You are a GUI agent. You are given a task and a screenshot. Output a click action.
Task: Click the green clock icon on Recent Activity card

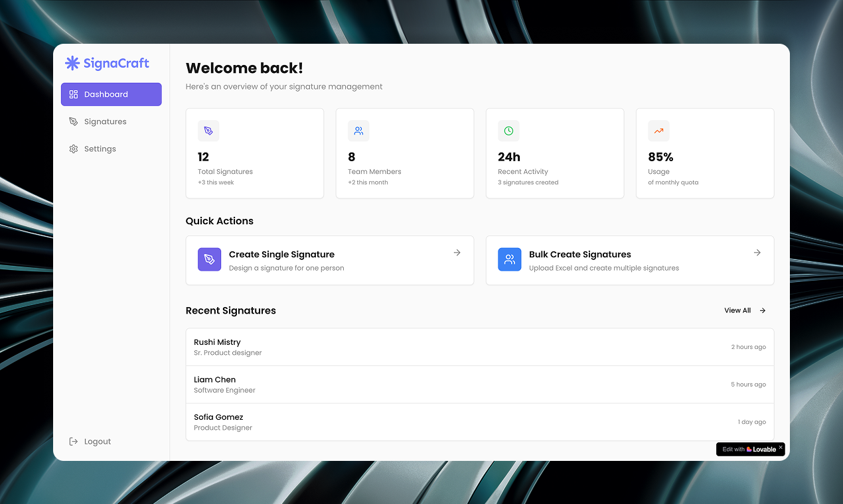click(x=508, y=131)
